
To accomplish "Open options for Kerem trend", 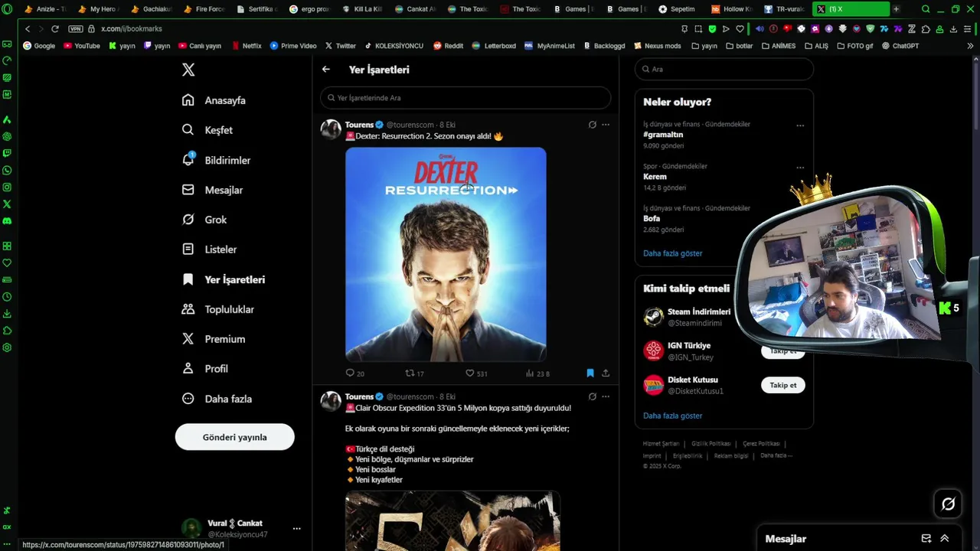I will 800,168.
